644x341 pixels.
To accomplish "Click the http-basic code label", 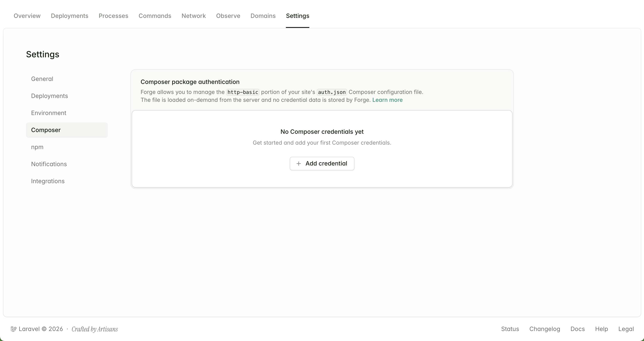I will (243, 92).
